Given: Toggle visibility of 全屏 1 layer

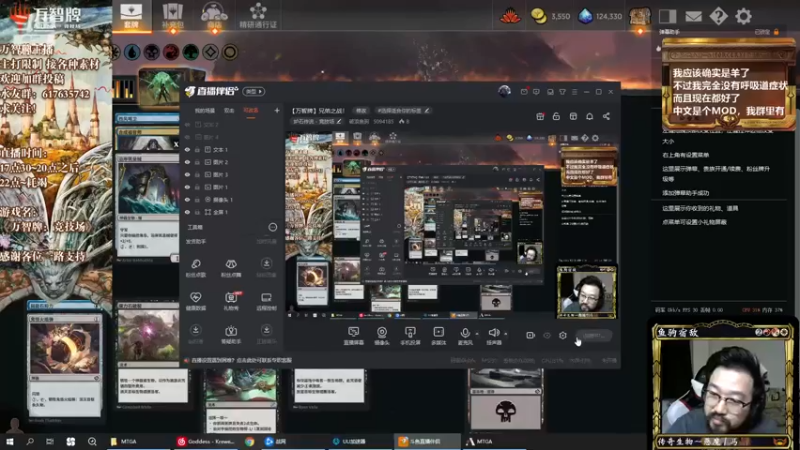Looking at the screenshot, I should [187, 212].
